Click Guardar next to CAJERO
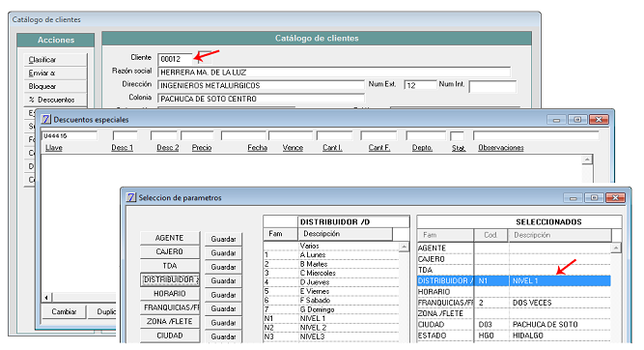Viewport: 644px width, 350px height. 223,253
